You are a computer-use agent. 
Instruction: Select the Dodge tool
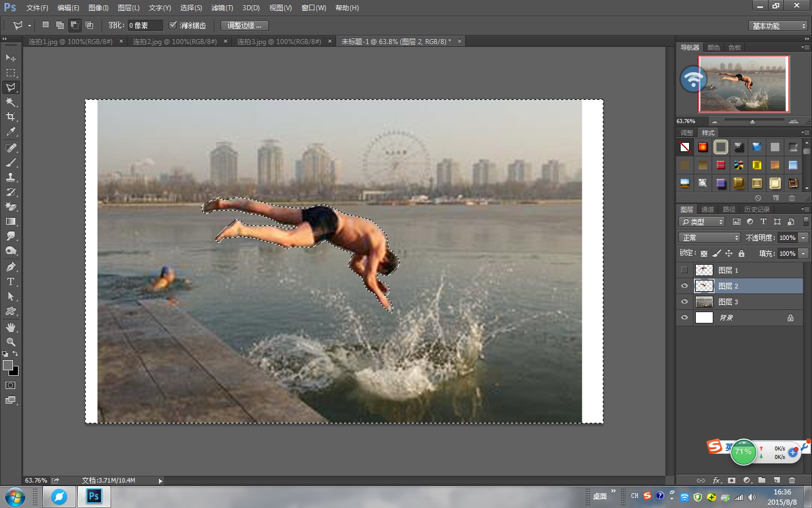(x=11, y=251)
